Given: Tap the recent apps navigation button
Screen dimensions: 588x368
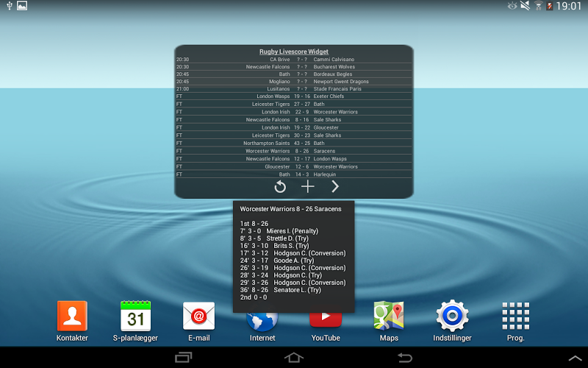Looking at the screenshot, I should point(183,357).
